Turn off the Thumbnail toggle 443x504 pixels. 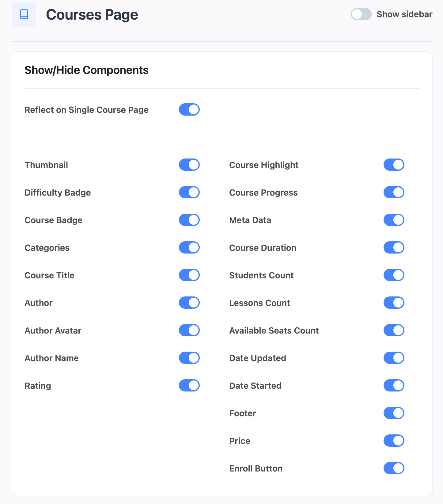189,165
